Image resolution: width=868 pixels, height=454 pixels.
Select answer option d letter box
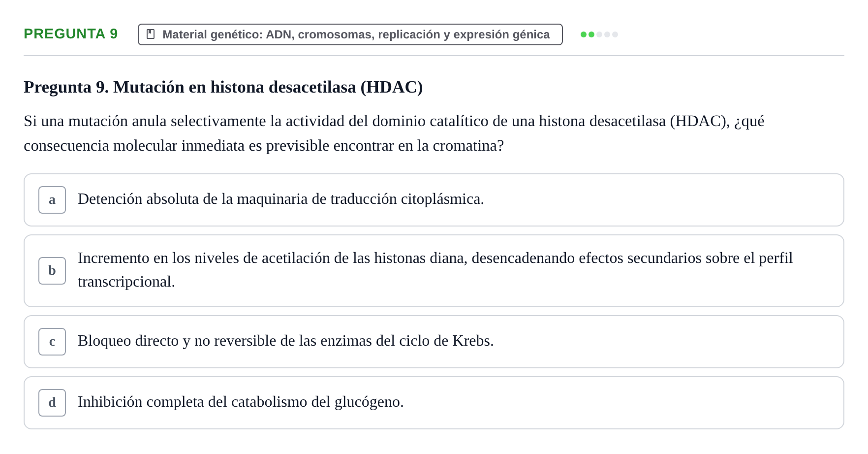click(52, 403)
